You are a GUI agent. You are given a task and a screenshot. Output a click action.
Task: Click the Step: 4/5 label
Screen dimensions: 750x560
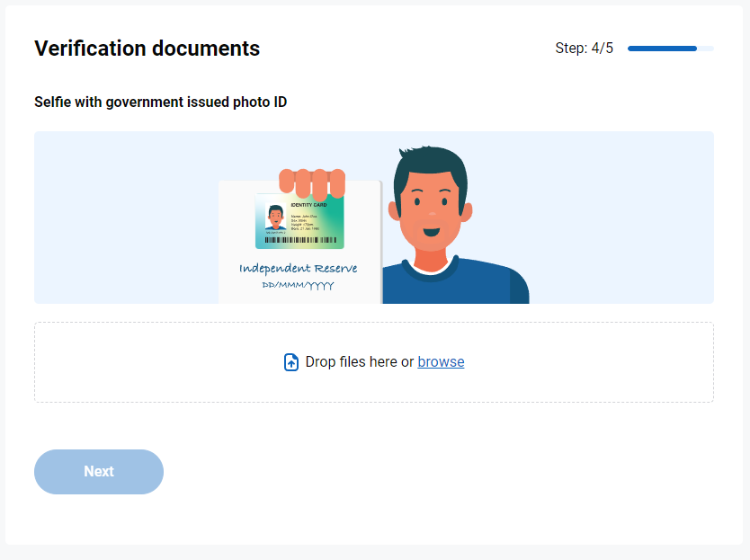click(583, 49)
